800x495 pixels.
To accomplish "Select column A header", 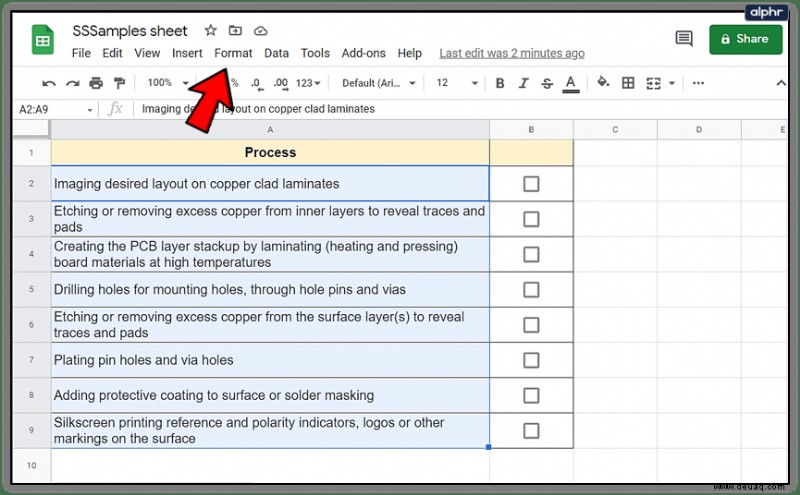I will point(270,130).
